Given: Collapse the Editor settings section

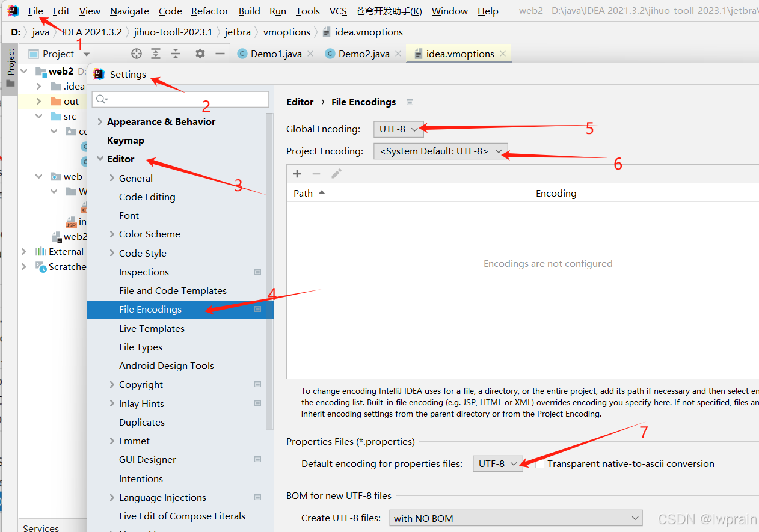Looking at the screenshot, I should click(100, 159).
